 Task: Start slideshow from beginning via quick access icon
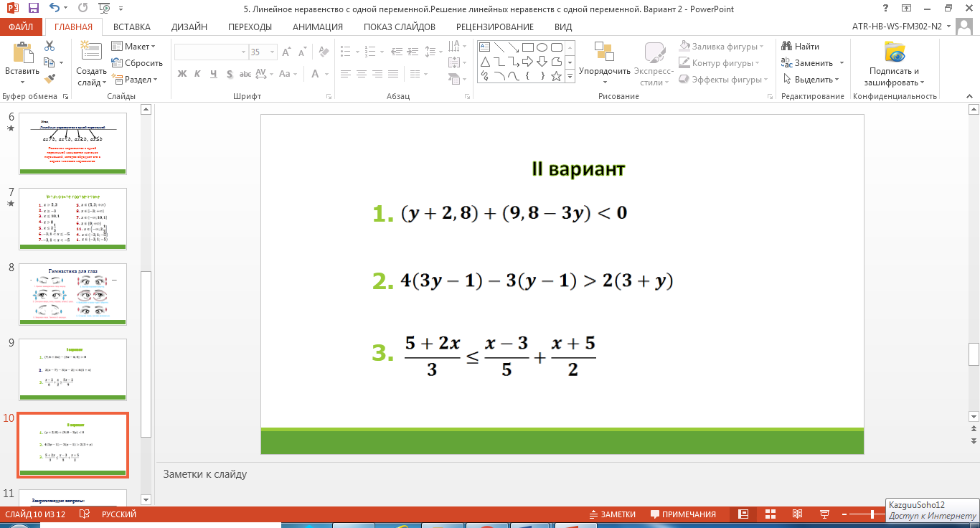coord(105,9)
